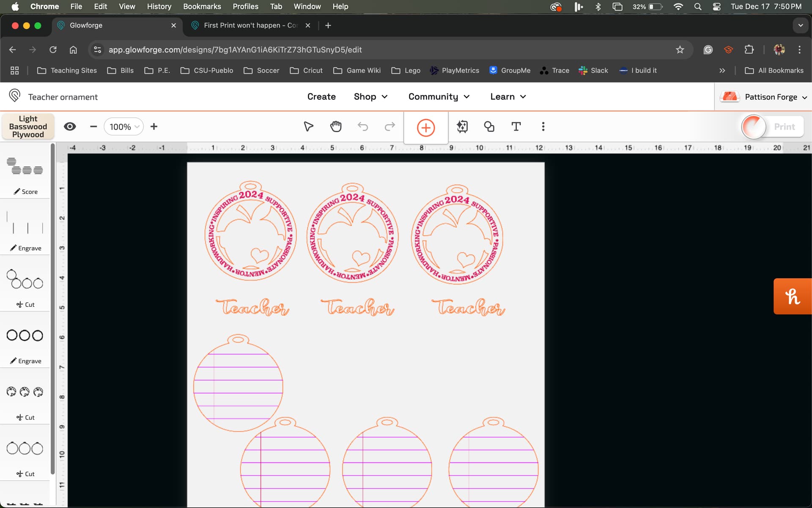Image resolution: width=812 pixels, height=508 pixels.
Task: Click the Teacher ornament design title
Action: 63,97
